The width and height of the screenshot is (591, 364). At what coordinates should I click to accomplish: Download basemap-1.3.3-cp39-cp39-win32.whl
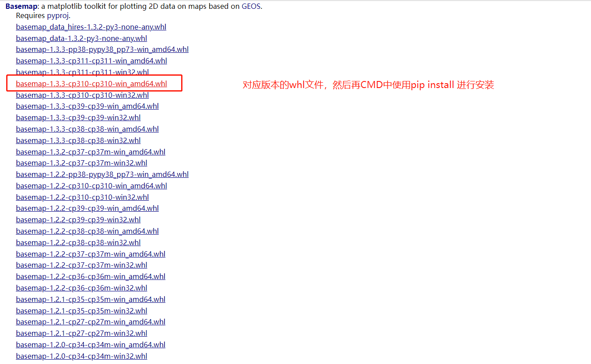[78, 118]
